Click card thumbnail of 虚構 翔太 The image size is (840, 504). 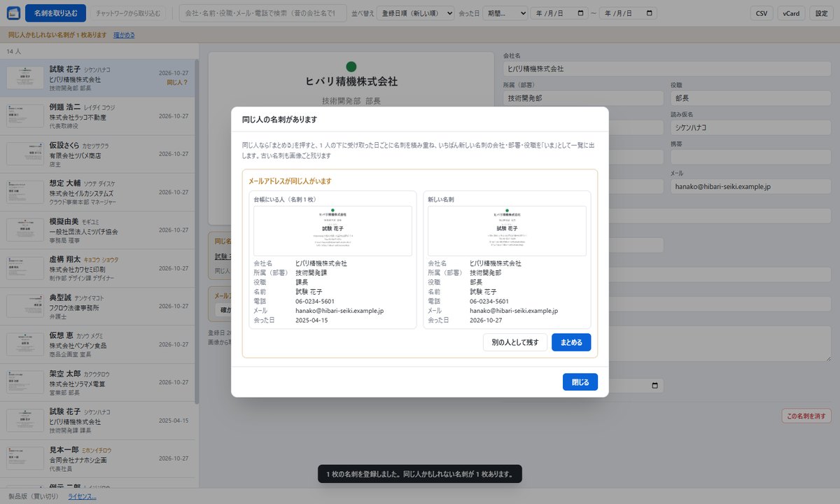point(25,269)
